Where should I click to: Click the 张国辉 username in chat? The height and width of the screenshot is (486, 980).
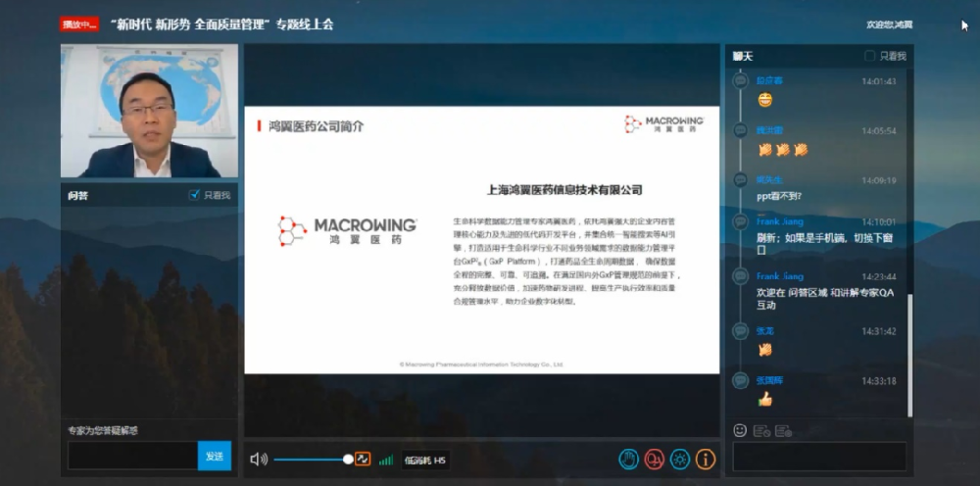tap(769, 381)
